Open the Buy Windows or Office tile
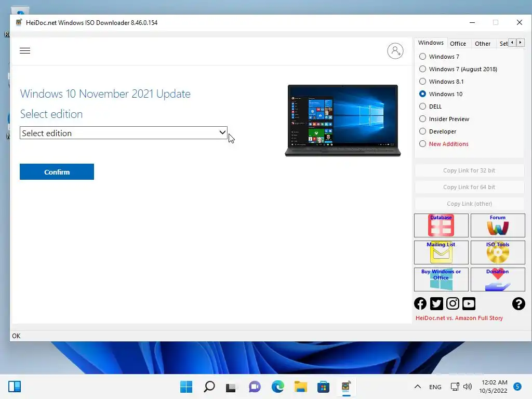The width and height of the screenshot is (532, 399). coord(441,280)
